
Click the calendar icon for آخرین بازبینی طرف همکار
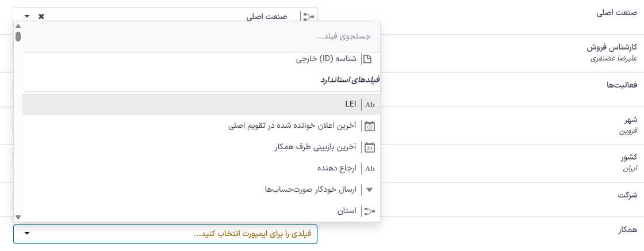tap(370, 147)
